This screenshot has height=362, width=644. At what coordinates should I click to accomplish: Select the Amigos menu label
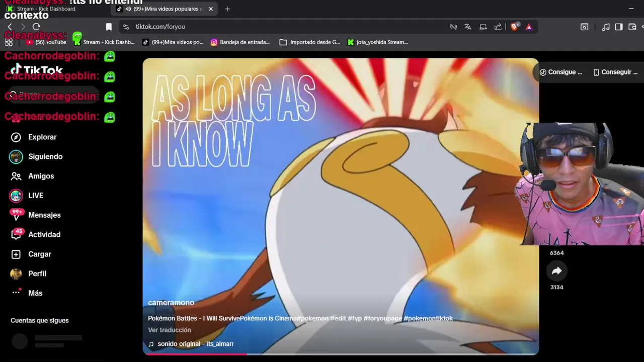pos(41,176)
